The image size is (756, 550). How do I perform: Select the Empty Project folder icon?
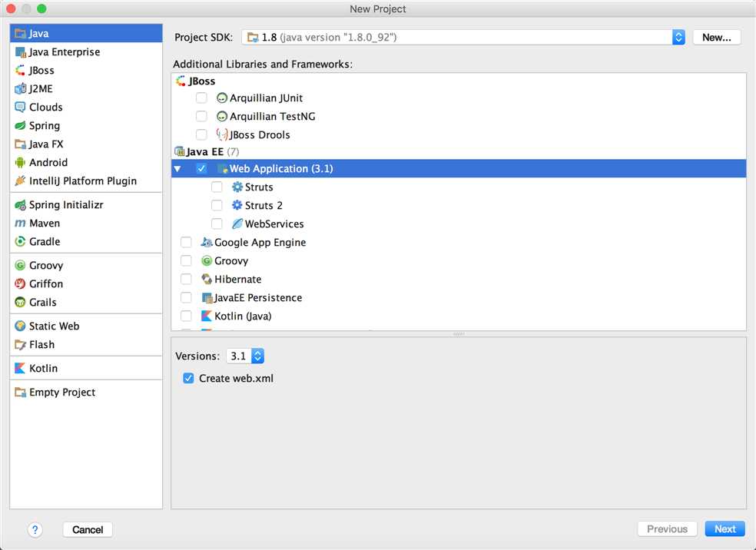20,393
